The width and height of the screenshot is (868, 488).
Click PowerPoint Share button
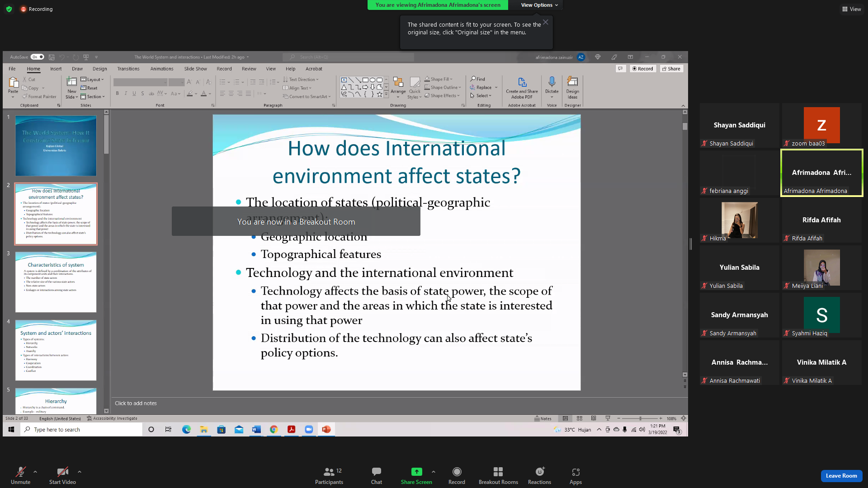coord(671,69)
